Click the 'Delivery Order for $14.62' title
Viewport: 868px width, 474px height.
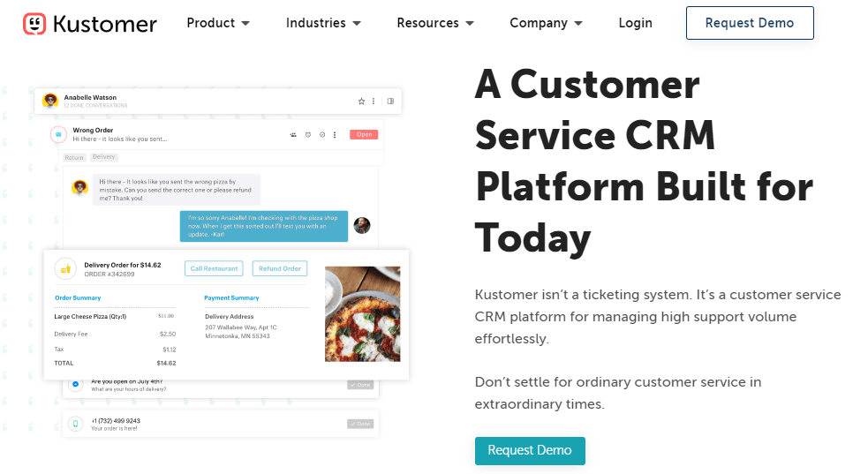click(123, 265)
